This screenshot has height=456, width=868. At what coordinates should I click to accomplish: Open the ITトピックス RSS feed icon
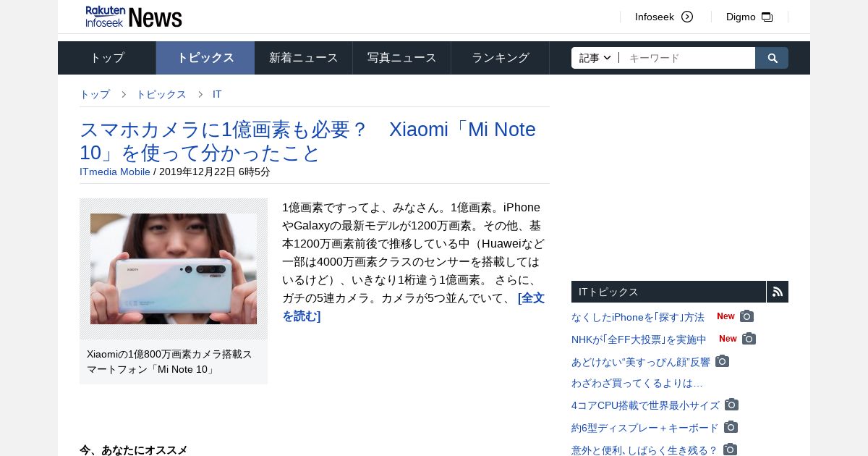click(778, 292)
